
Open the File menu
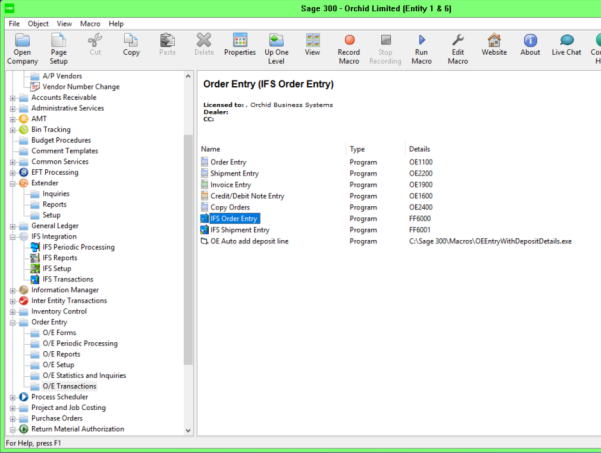click(14, 24)
